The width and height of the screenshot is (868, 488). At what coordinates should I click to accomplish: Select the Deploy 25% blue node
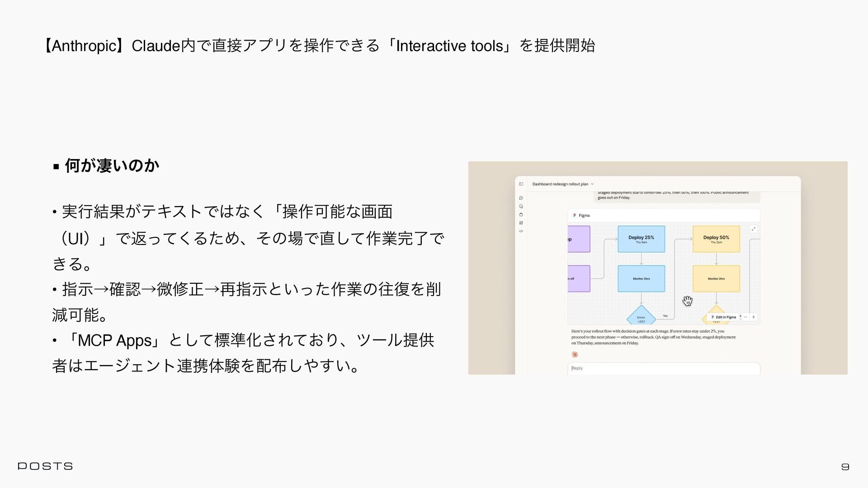641,239
